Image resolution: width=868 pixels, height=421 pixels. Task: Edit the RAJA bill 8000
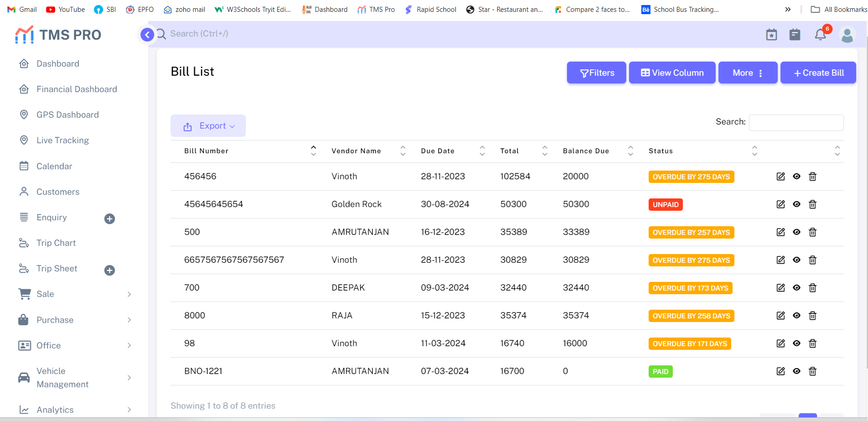tap(781, 316)
